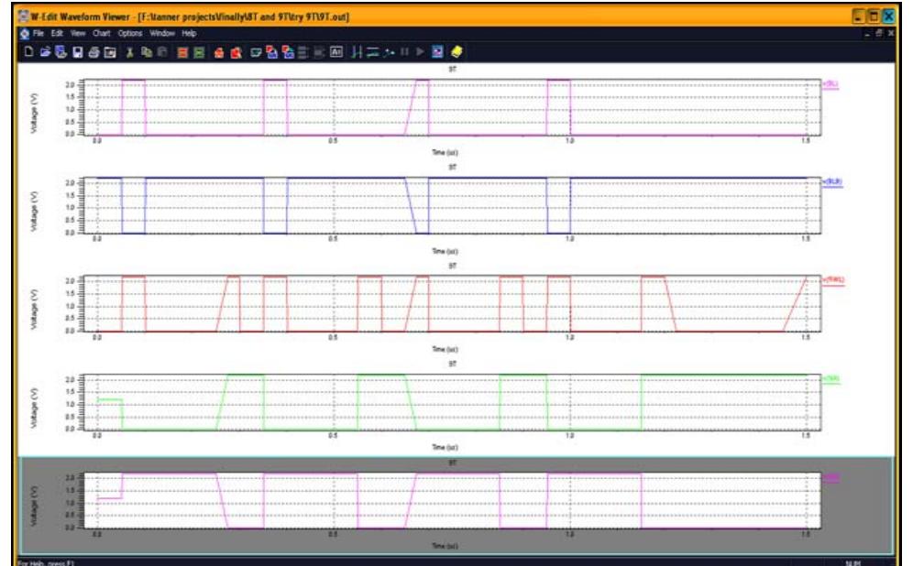Click the Print Preview toolbar icon

click(110, 52)
